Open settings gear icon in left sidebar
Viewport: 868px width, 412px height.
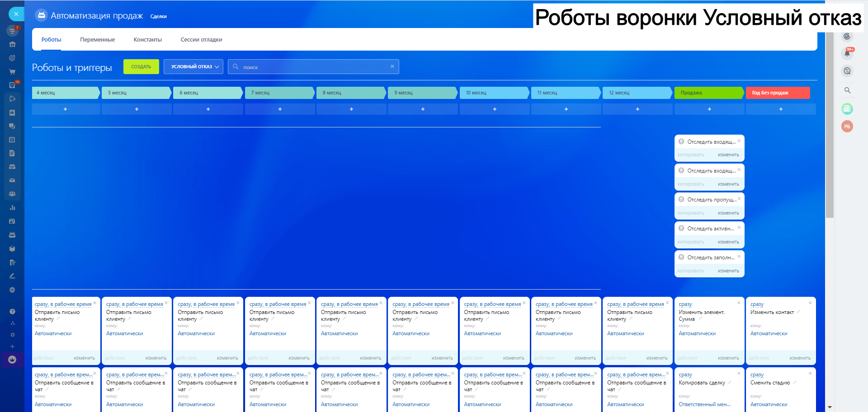tap(12, 335)
